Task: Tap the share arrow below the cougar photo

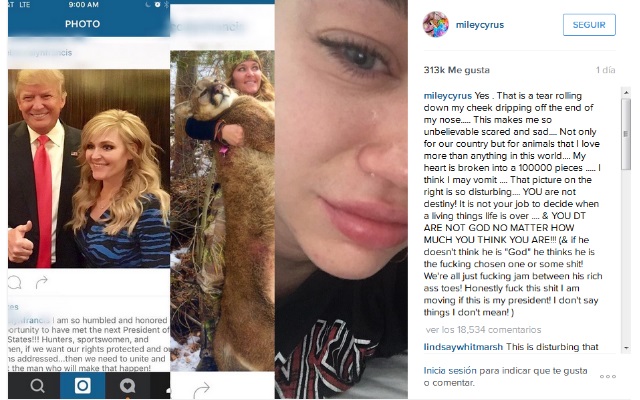Action: click(201, 389)
